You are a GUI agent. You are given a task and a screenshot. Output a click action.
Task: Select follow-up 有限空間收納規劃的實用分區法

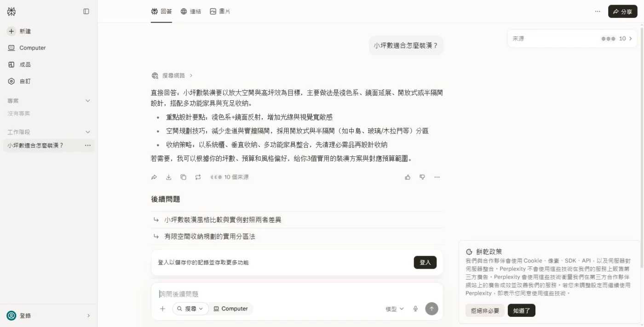point(297,236)
